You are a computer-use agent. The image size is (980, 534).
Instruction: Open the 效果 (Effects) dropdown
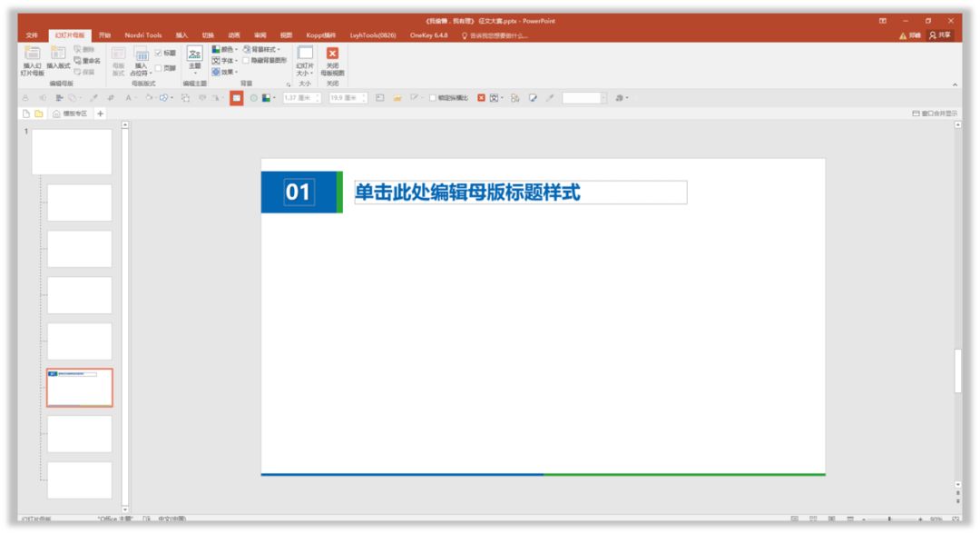(x=224, y=72)
